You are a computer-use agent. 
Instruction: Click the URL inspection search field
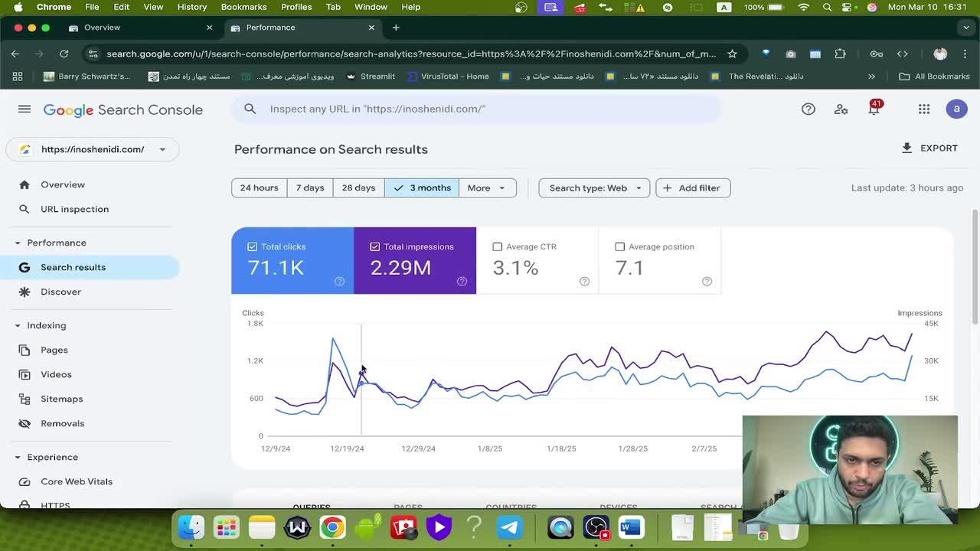click(x=475, y=109)
